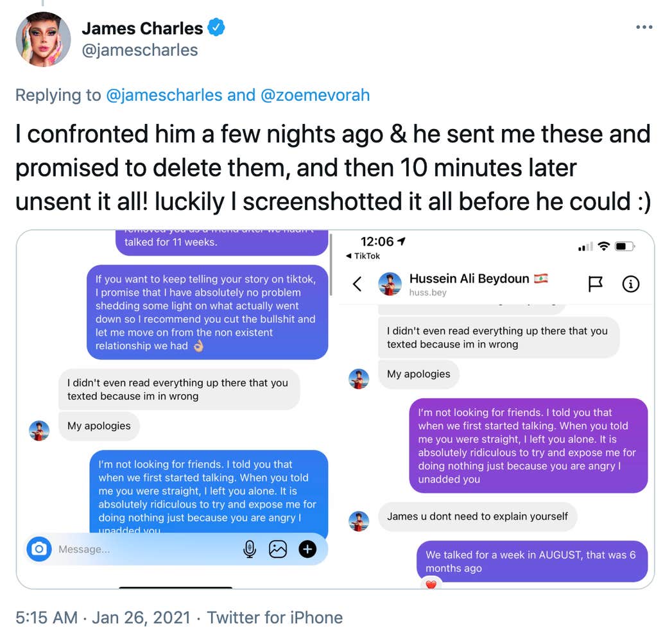
Task: Tap the Wi-Fi icon in the phone status bar
Action: point(604,245)
